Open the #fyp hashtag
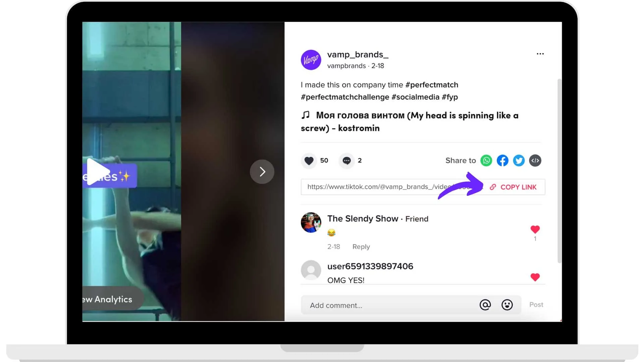 pos(450,97)
